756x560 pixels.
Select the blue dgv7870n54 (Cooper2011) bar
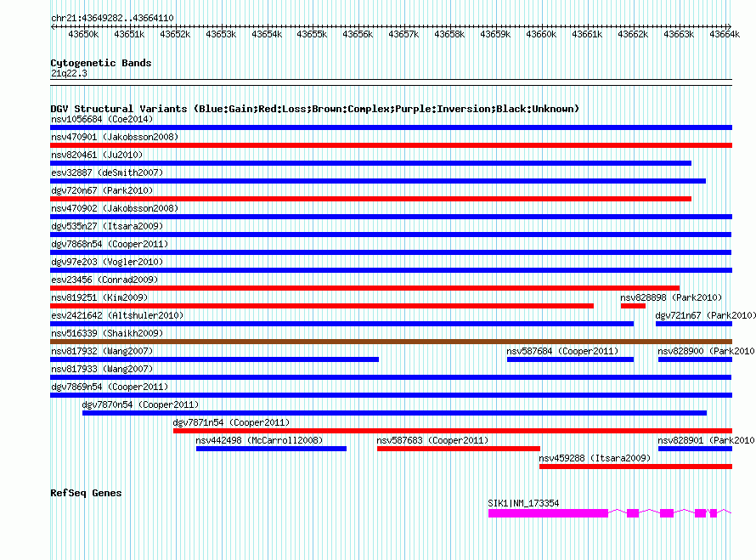[x=394, y=413]
